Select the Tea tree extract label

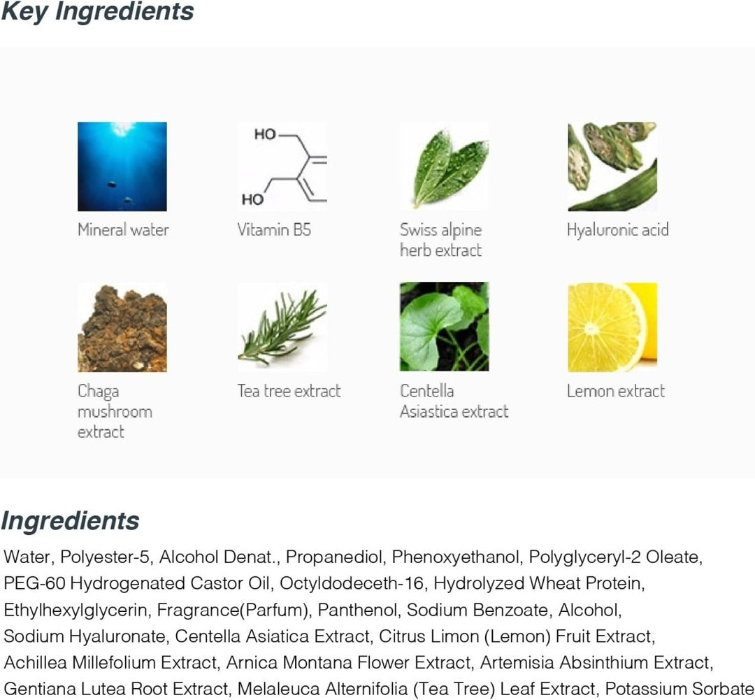coord(289,391)
